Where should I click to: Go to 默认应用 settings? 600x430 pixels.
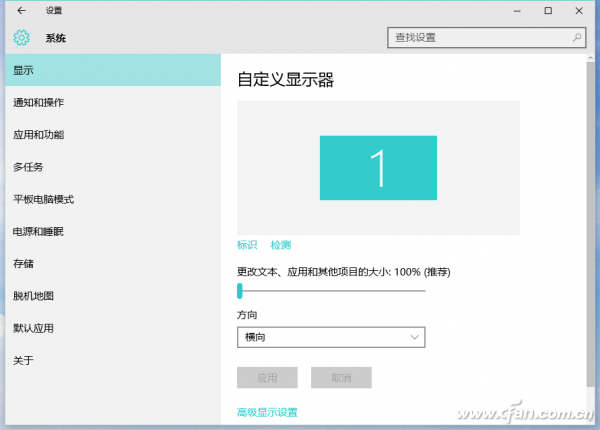point(113,328)
